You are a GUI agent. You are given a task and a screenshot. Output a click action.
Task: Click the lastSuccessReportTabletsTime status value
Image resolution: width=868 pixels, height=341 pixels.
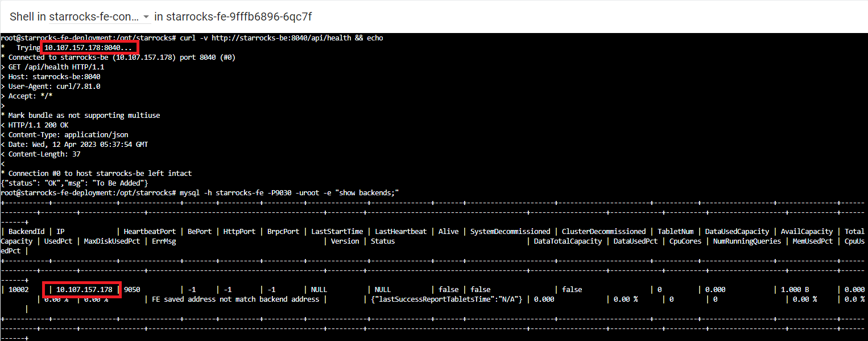point(447,299)
